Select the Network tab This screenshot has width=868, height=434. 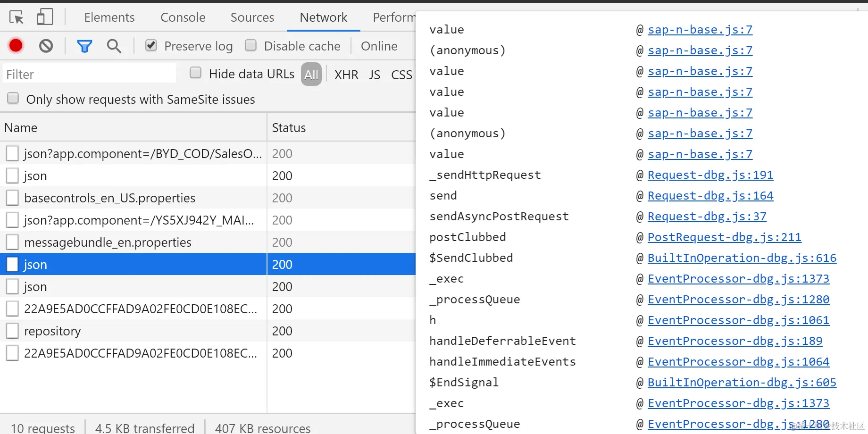[x=324, y=17]
